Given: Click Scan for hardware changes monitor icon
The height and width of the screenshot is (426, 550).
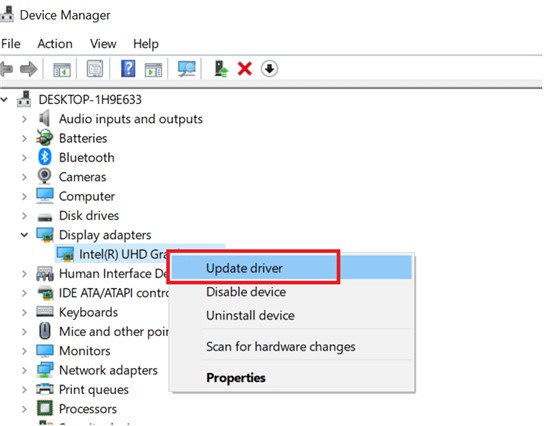Looking at the screenshot, I should coord(186,69).
